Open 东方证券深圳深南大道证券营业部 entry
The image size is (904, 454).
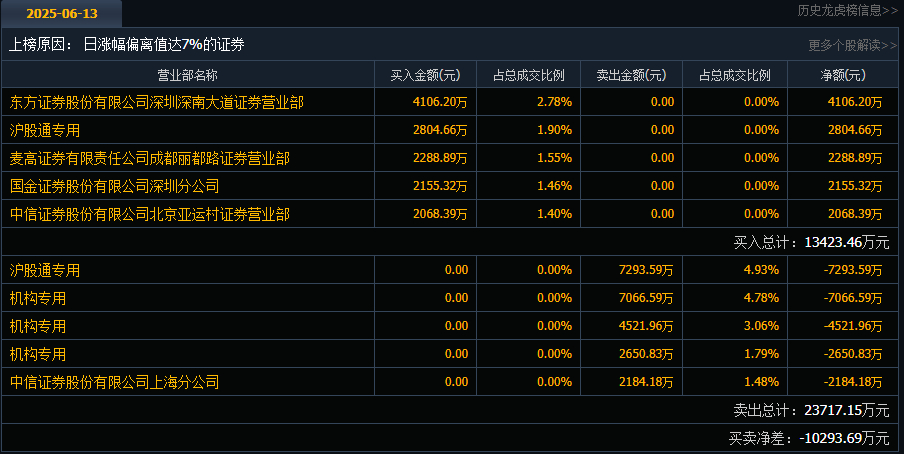click(157, 102)
